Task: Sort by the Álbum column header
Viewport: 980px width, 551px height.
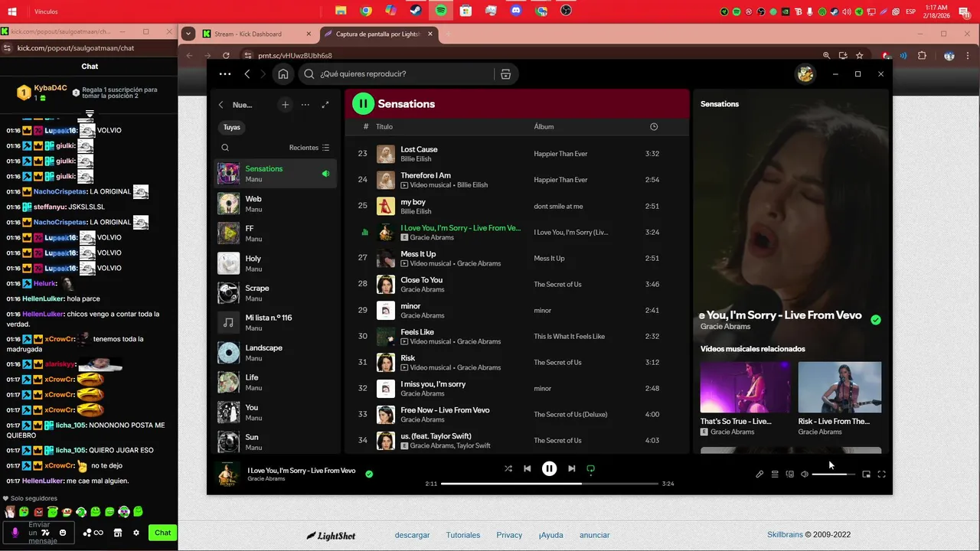Action: click(544, 127)
